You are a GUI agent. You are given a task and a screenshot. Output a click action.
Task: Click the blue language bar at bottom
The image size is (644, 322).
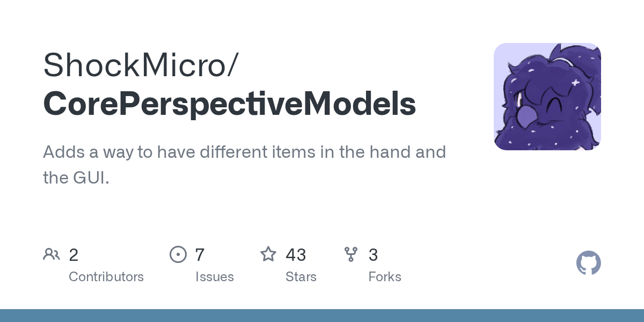(322, 316)
